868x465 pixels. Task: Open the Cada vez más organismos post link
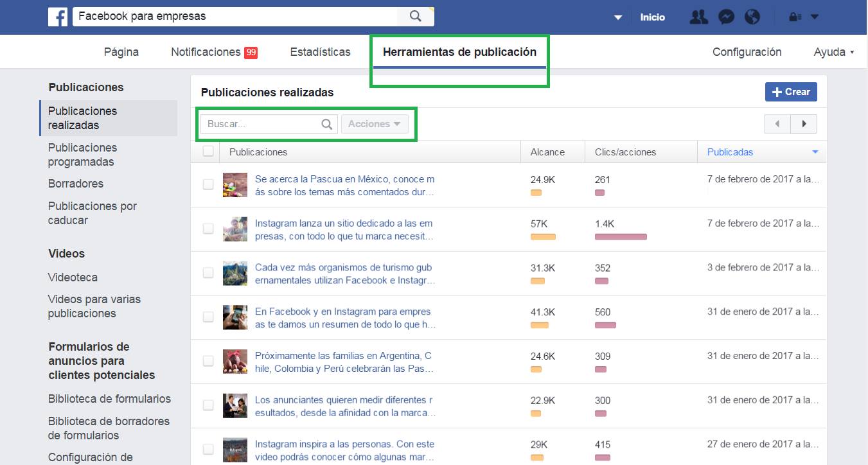(x=345, y=274)
